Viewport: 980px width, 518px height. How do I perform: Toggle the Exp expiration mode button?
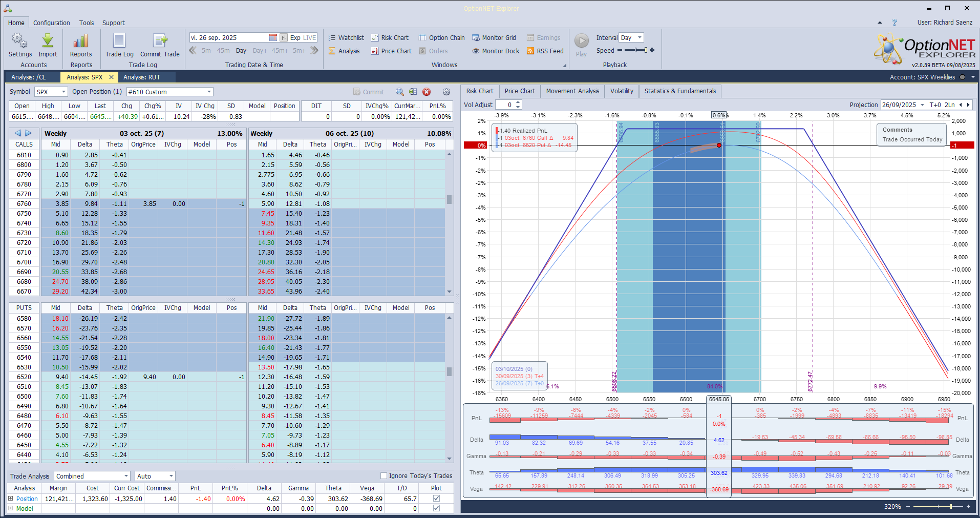295,37
